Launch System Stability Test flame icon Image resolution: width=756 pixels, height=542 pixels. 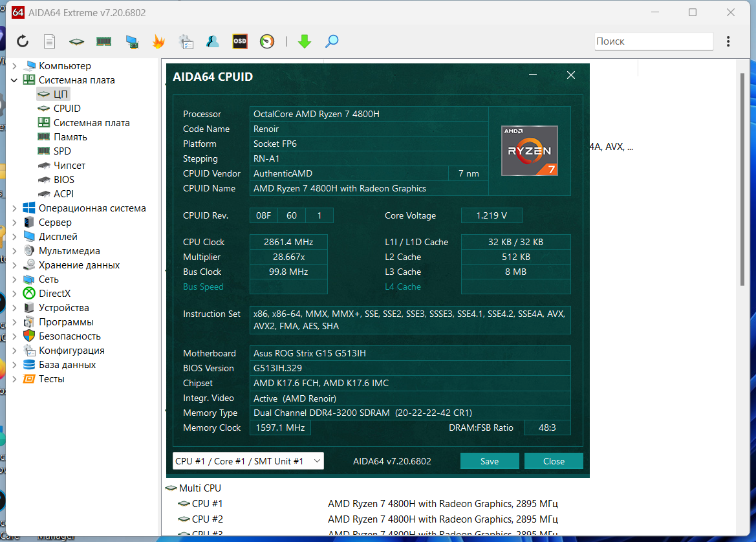point(158,41)
